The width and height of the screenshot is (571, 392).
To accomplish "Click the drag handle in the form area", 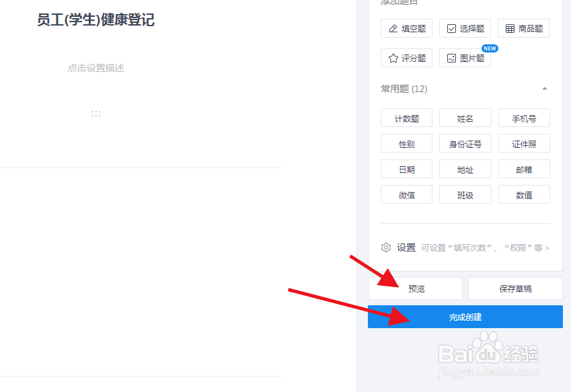I will click(x=96, y=113).
